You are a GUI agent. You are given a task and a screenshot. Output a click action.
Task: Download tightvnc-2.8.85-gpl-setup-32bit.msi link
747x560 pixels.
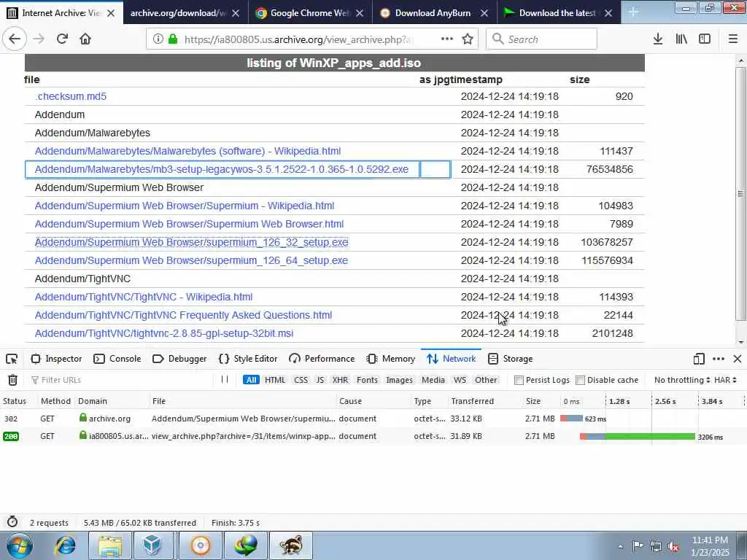pyautogui.click(x=164, y=333)
